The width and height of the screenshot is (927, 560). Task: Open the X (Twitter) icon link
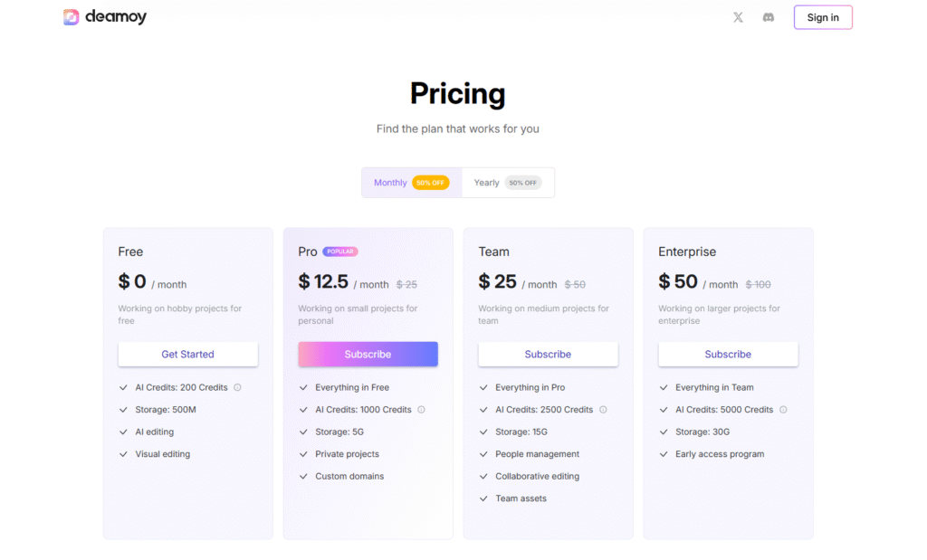[x=738, y=17]
